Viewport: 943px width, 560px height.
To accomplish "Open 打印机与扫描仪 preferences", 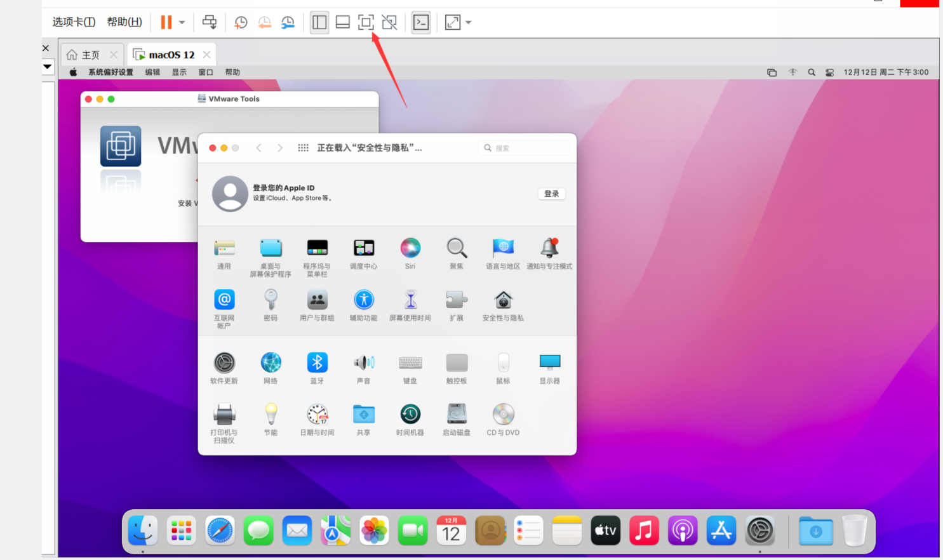I will tap(224, 423).
